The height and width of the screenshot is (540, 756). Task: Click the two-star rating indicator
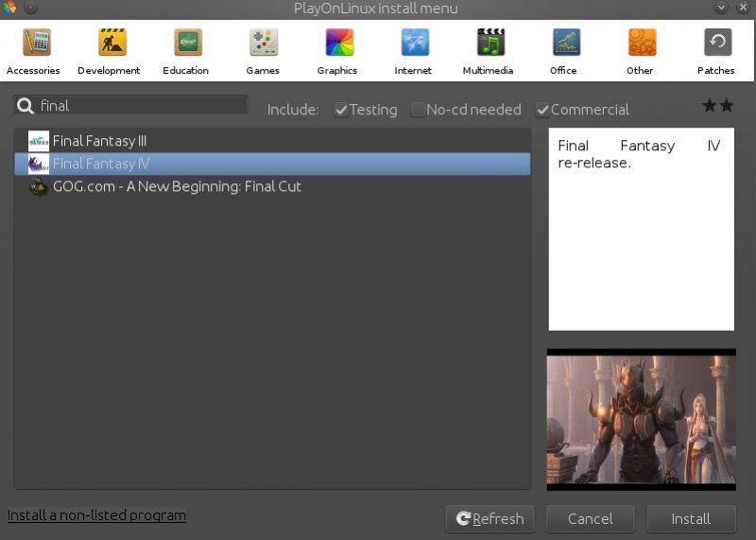[x=718, y=105]
